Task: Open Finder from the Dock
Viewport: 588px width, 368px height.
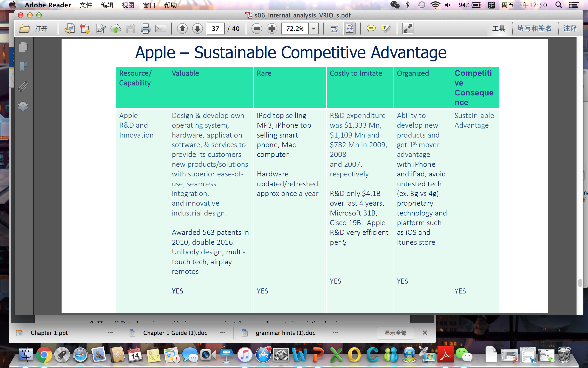Action: click(x=25, y=355)
